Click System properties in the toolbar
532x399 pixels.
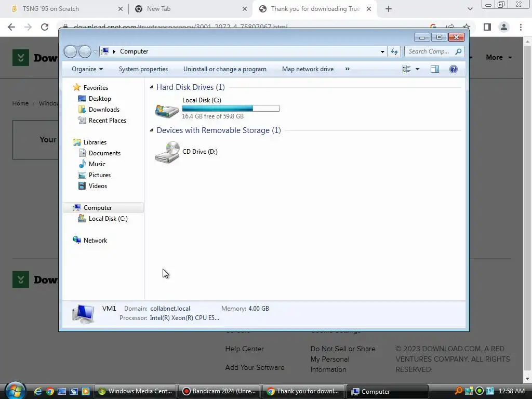[x=143, y=69]
